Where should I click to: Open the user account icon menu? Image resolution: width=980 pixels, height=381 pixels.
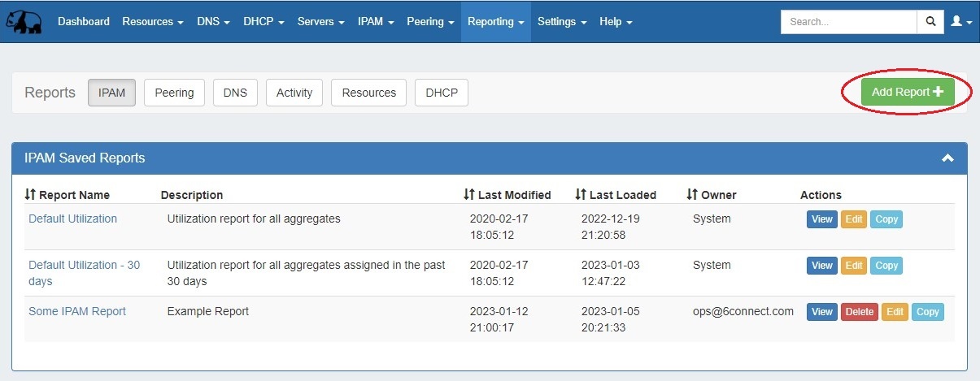(960, 22)
